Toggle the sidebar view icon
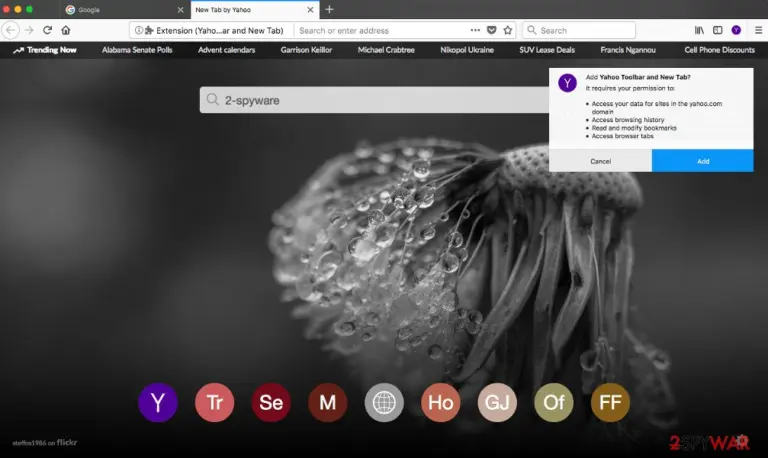Screen dimensions: 768x458 click(x=718, y=30)
